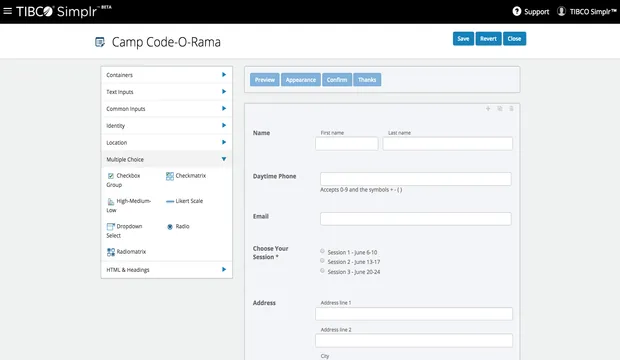The width and height of the screenshot is (620, 360).
Task: Choose the Radiomatrix element icon
Action: (111, 252)
